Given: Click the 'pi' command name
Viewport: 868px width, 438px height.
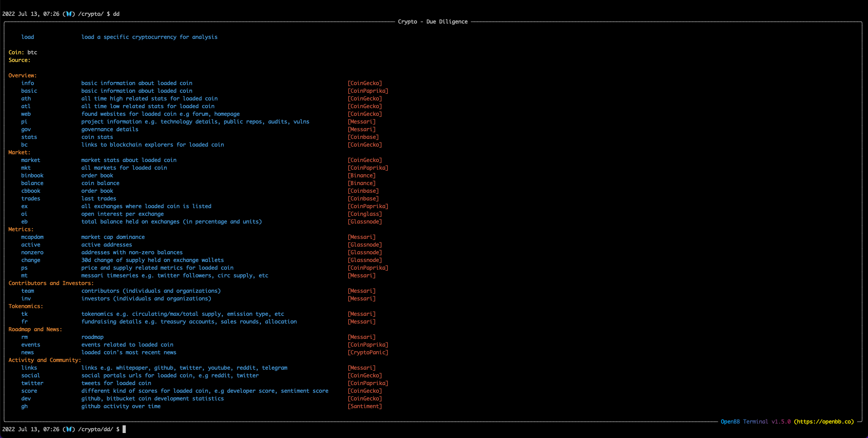Looking at the screenshot, I should (24, 122).
